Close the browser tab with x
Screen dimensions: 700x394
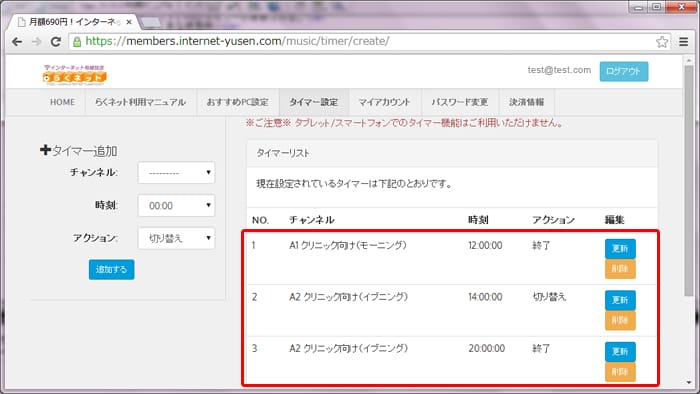[129, 22]
